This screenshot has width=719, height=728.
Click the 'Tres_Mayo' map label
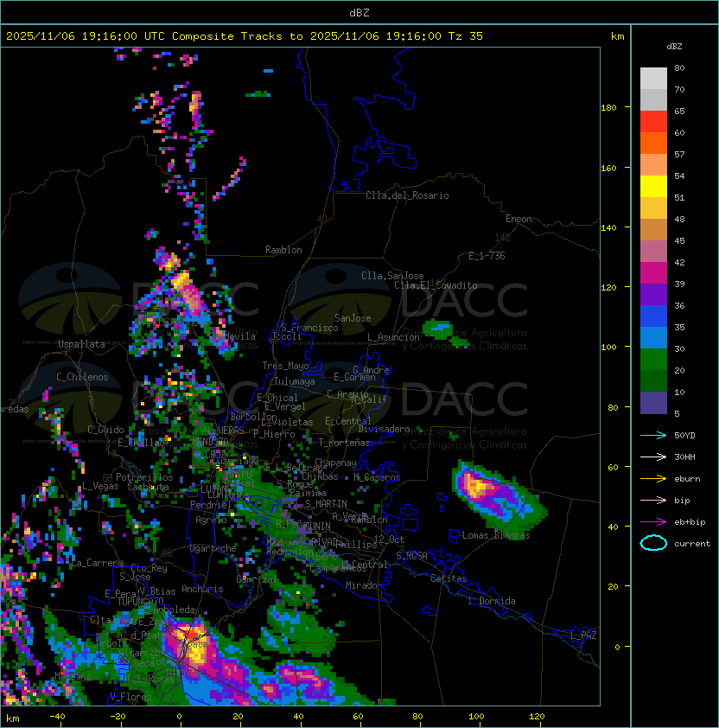click(285, 366)
